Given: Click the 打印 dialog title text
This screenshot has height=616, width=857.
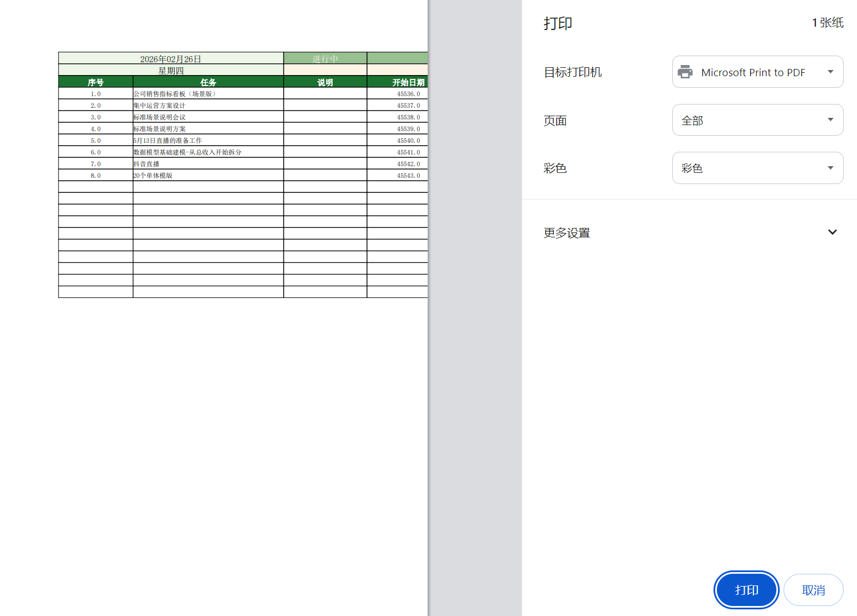Looking at the screenshot, I should (x=558, y=23).
